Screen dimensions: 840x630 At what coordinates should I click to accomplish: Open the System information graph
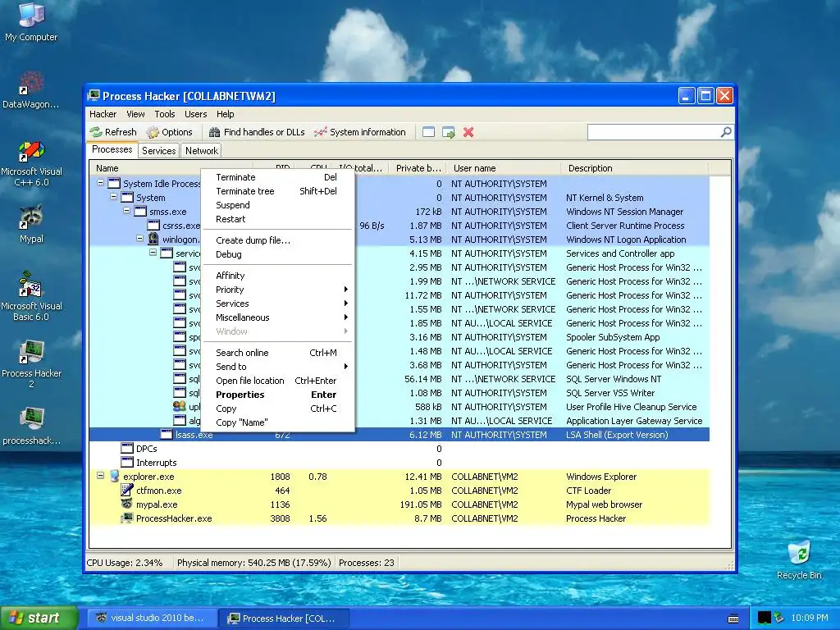pyautogui.click(x=359, y=132)
